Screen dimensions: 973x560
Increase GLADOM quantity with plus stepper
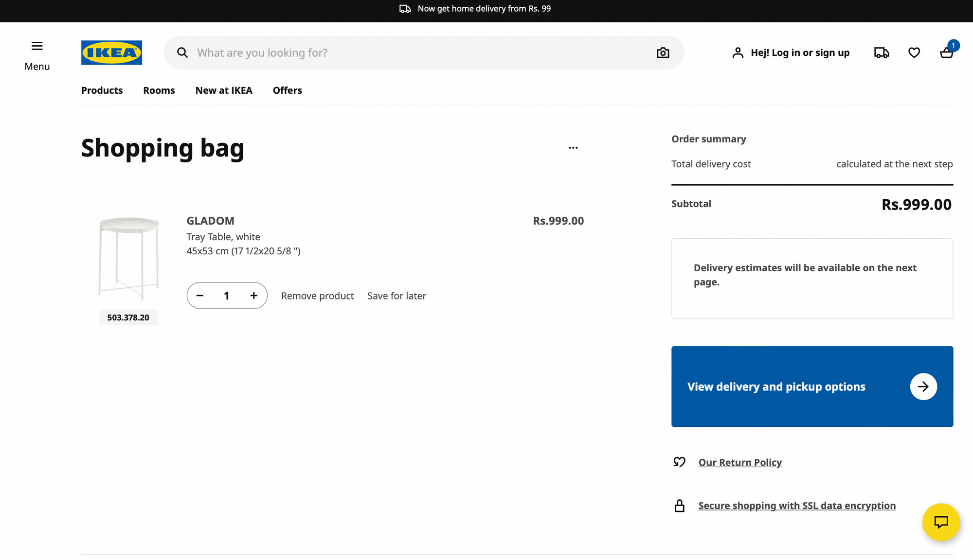253,295
